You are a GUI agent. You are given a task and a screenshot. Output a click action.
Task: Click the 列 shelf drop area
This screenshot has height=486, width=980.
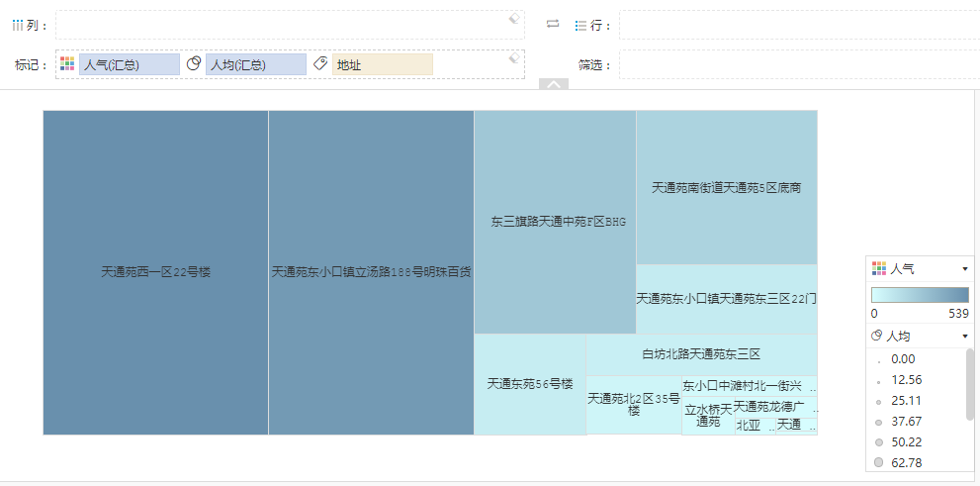290,25
